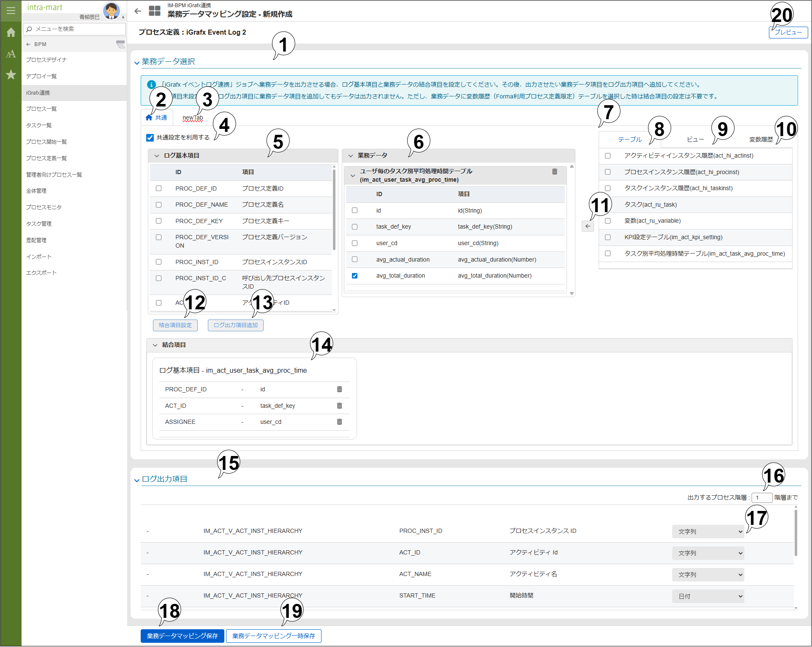Click the left arrow to add table
Screen dimensions: 812x647
[588, 226]
